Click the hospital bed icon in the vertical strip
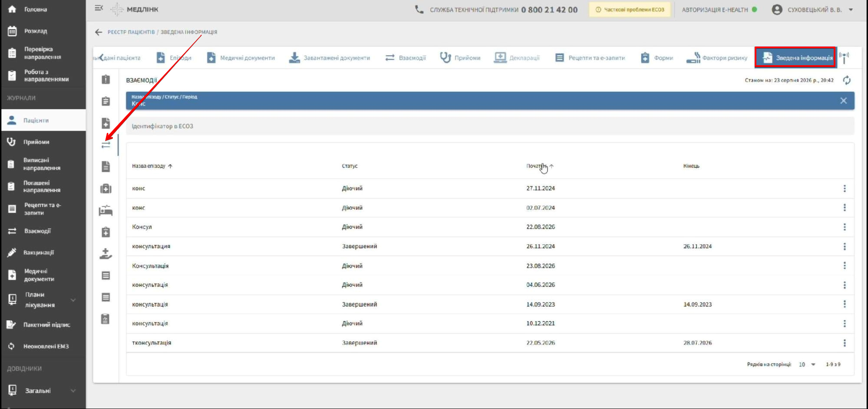This screenshot has width=868, height=409. pos(106,210)
